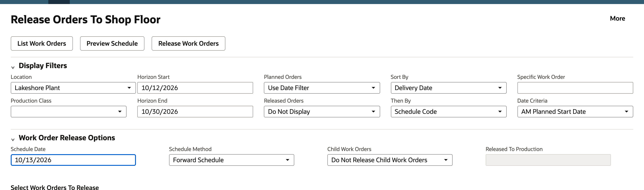
Task: Open the Location dropdown showing Lakeshore Plant
Action: tap(73, 88)
